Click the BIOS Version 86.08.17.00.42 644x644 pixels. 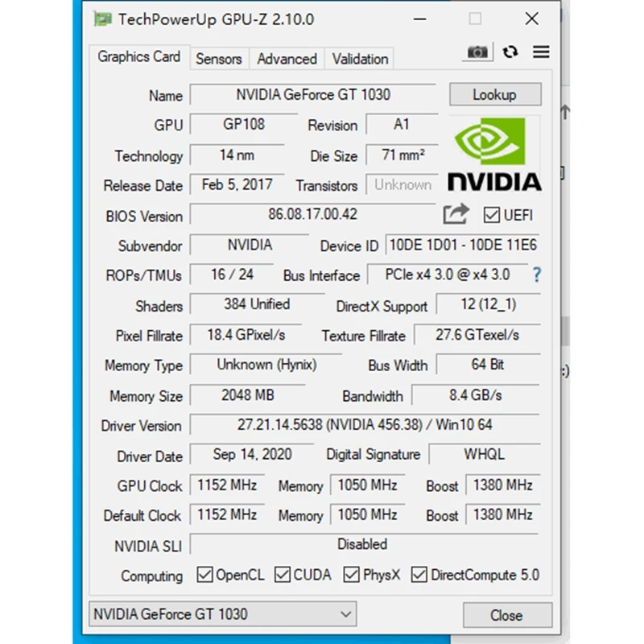(313, 214)
